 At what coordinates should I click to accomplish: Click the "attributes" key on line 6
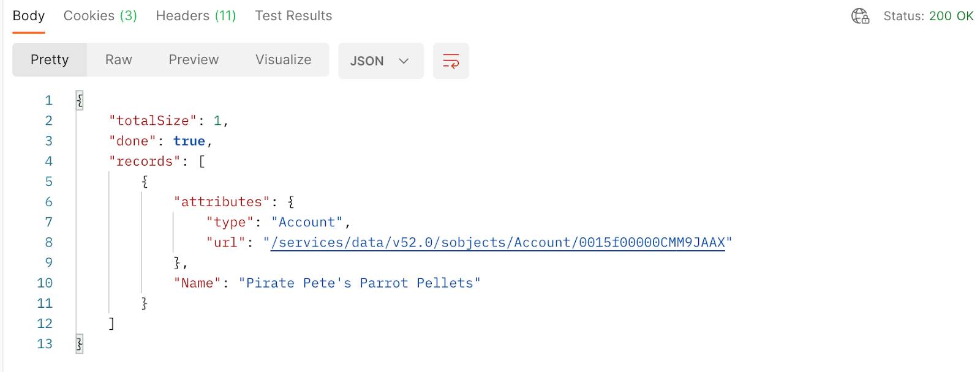point(222,202)
